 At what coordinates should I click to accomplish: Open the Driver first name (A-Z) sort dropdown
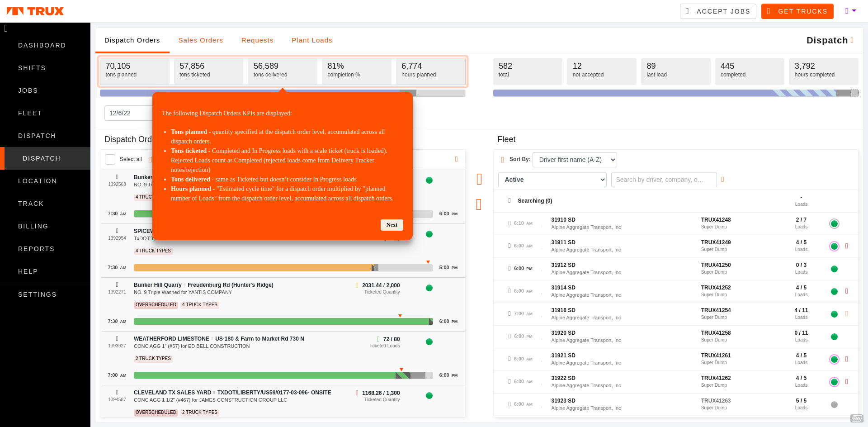pyautogui.click(x=575, y=160)
